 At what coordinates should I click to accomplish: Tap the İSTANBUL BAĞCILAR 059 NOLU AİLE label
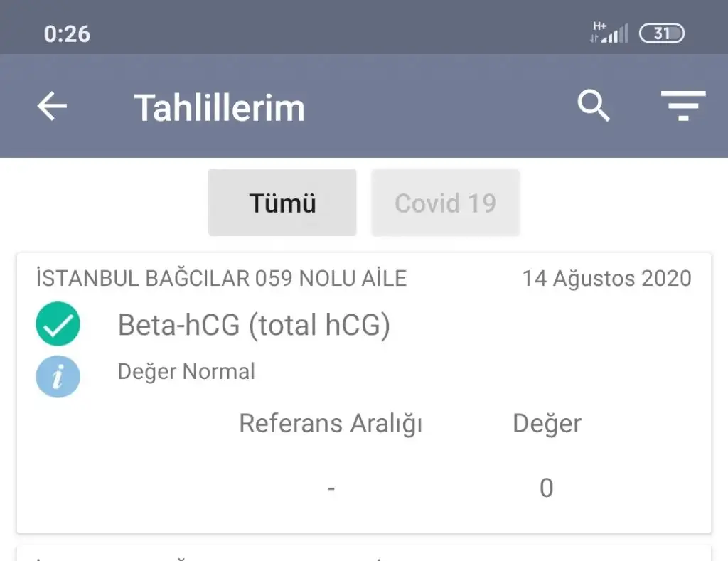click(221, 278)
